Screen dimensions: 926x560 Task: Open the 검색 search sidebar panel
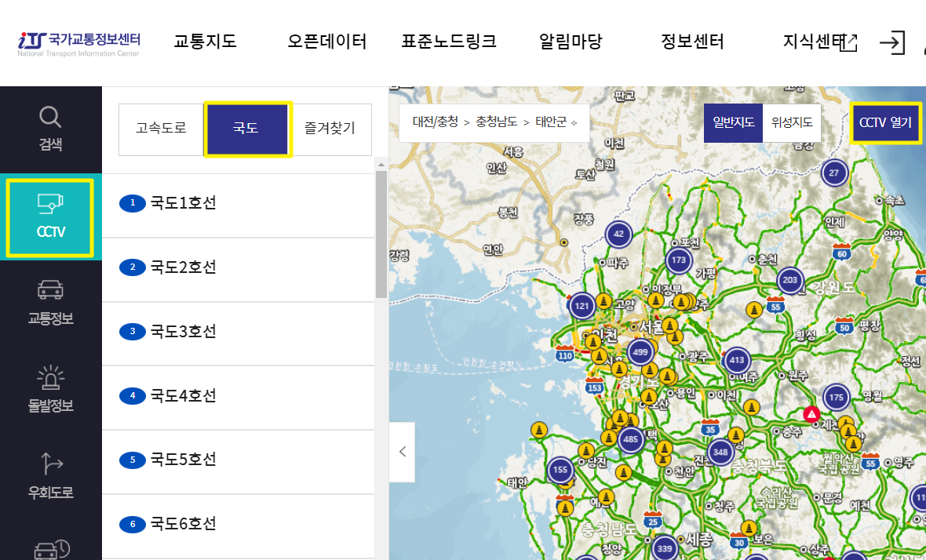click(x=50, y=129)
